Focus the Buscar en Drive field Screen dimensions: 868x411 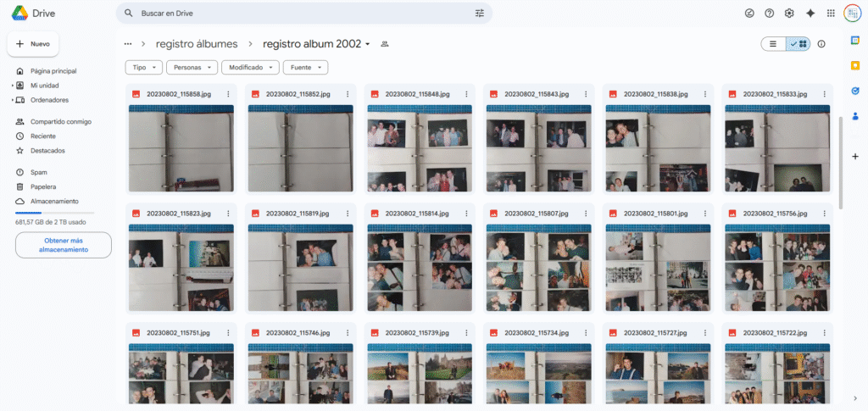304,13
